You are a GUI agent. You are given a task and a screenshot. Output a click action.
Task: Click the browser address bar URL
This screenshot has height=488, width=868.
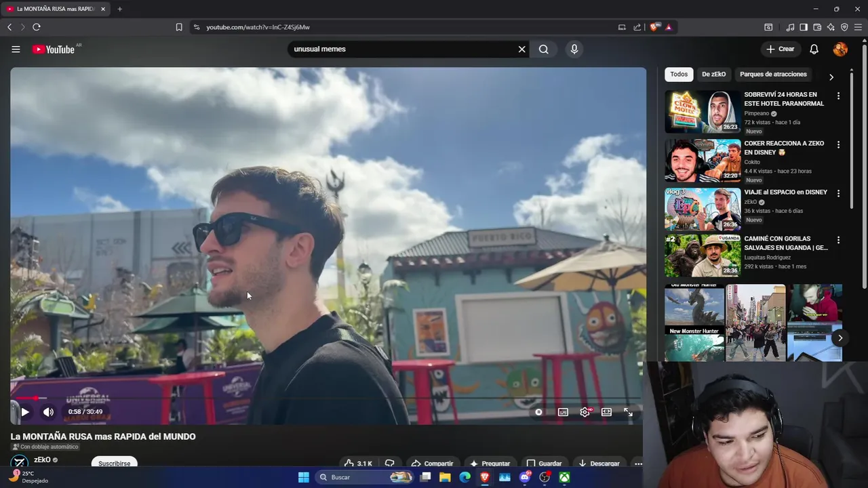pyautogui.click(x=258, y=27)
